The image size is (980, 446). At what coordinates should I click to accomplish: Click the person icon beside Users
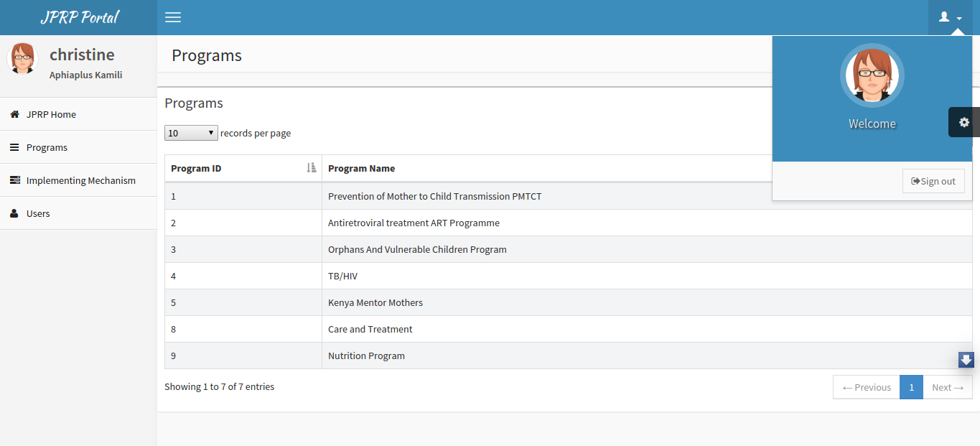(x=14, y=213)
